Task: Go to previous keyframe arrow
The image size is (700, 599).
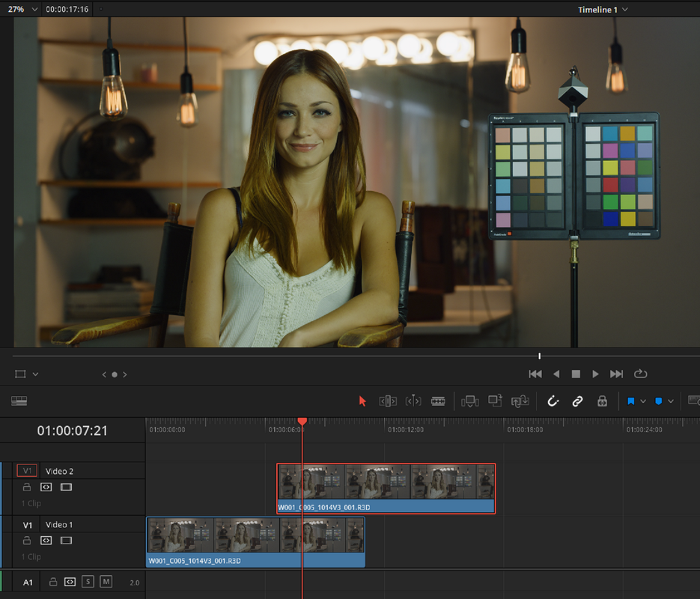Action: coord(104,374)
